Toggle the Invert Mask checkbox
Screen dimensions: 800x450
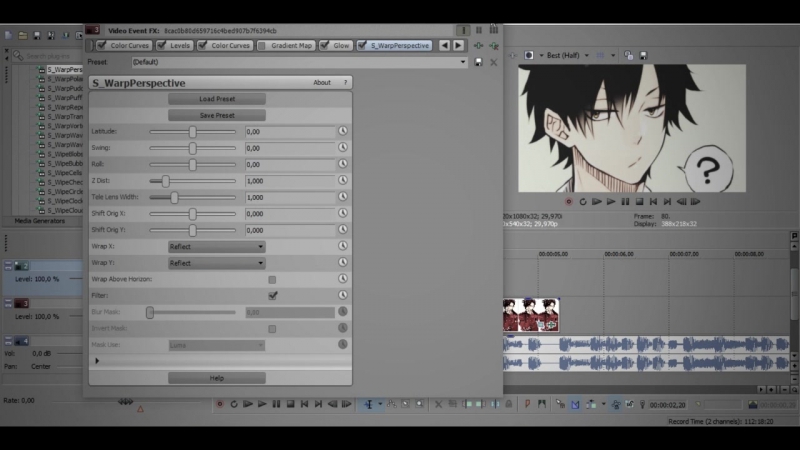tap(272, 329)
